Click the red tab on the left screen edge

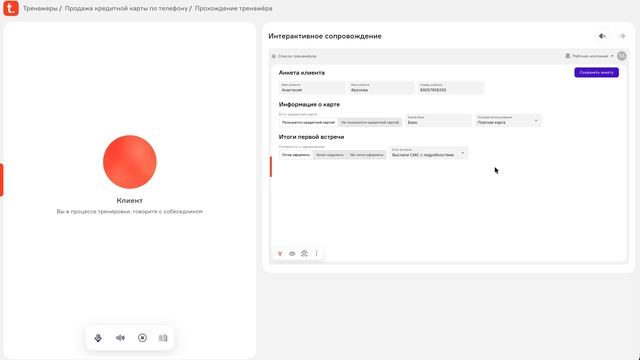pyautogui.click(x=2, y=180)
